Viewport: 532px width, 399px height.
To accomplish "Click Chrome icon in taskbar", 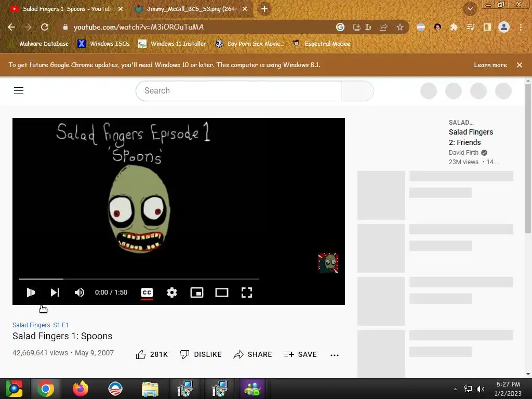I will click(46, 389).
